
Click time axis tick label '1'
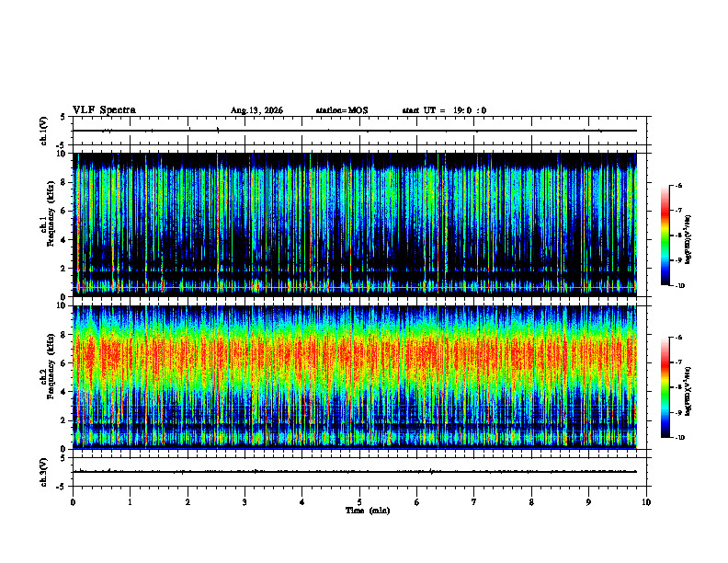click(x=130, y=502)
